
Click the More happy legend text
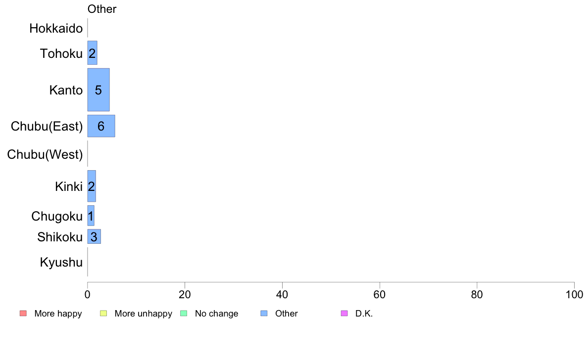click(58, 314)
